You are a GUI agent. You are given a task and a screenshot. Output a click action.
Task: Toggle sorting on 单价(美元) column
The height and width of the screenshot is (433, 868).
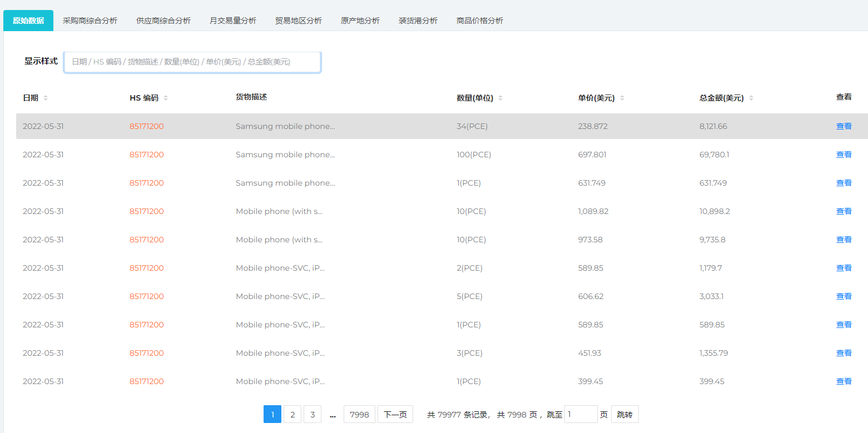622,98
